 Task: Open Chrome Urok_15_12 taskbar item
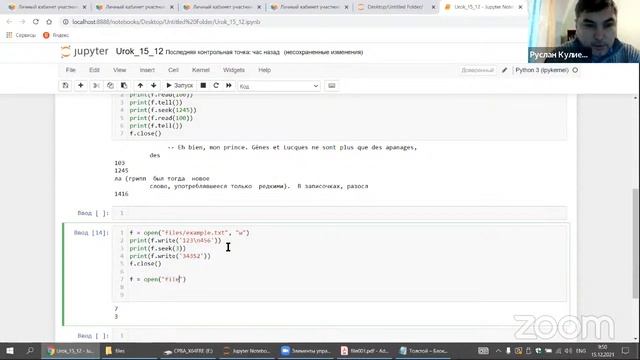[70, 351]
